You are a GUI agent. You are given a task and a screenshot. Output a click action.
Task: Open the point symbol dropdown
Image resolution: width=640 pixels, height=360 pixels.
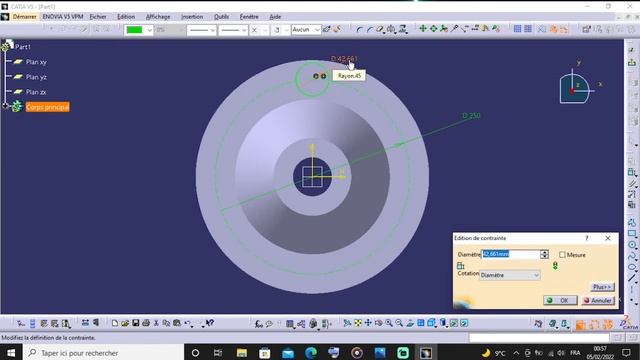coord(259,30)
